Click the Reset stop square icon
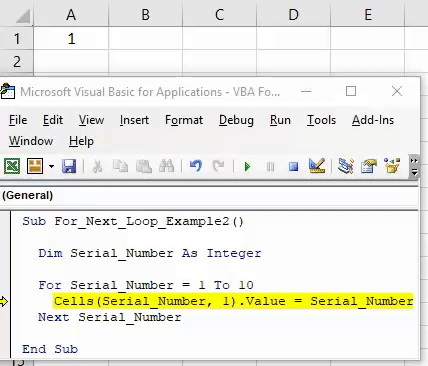 click(x=293, y=166)
